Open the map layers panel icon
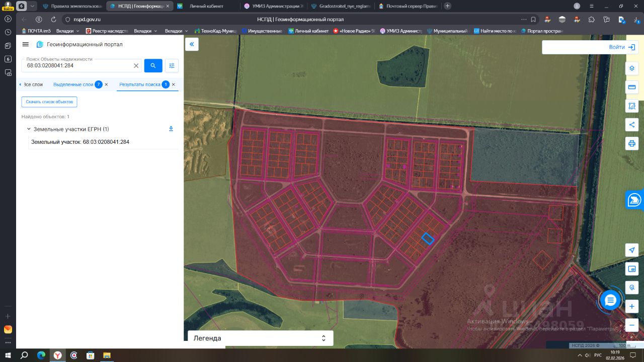The height and width of the screenshot is (362, 644). 632,68
